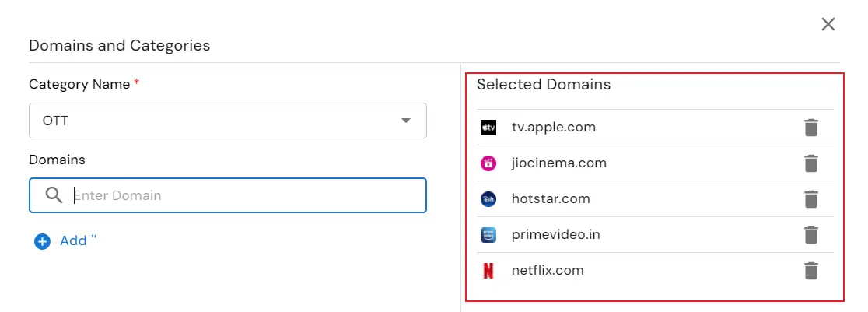Remove primevideo.in using its trash icon
Image resolution: width=868 pixels, height=312 pixels.
click(811, 235)
